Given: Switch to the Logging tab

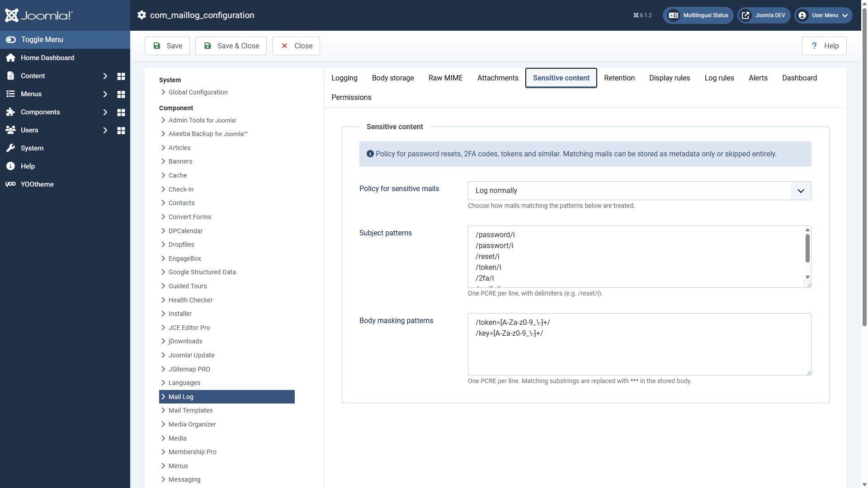Looking at the screenshot, I should pos(344,78).
